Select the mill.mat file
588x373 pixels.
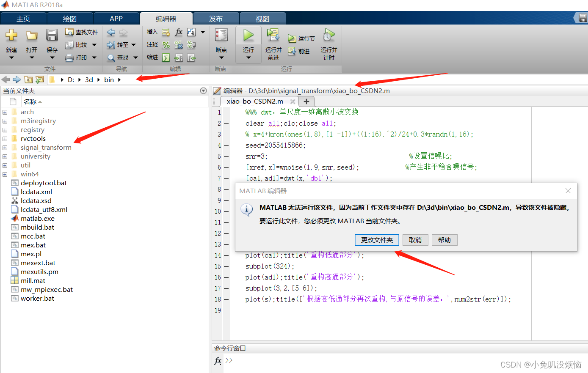click(x=33, y=281)
